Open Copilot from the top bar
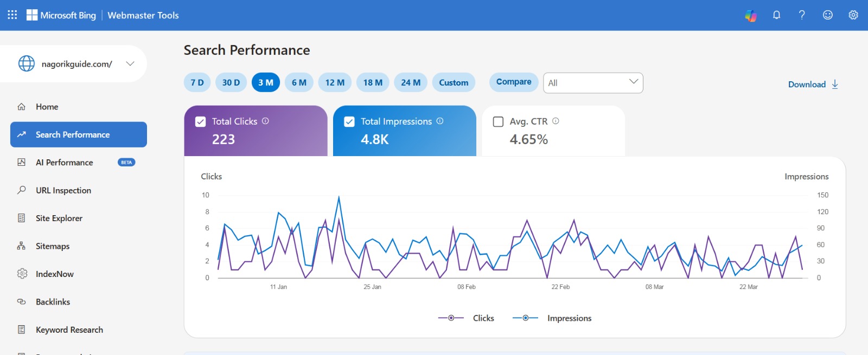 click(751, 15)
